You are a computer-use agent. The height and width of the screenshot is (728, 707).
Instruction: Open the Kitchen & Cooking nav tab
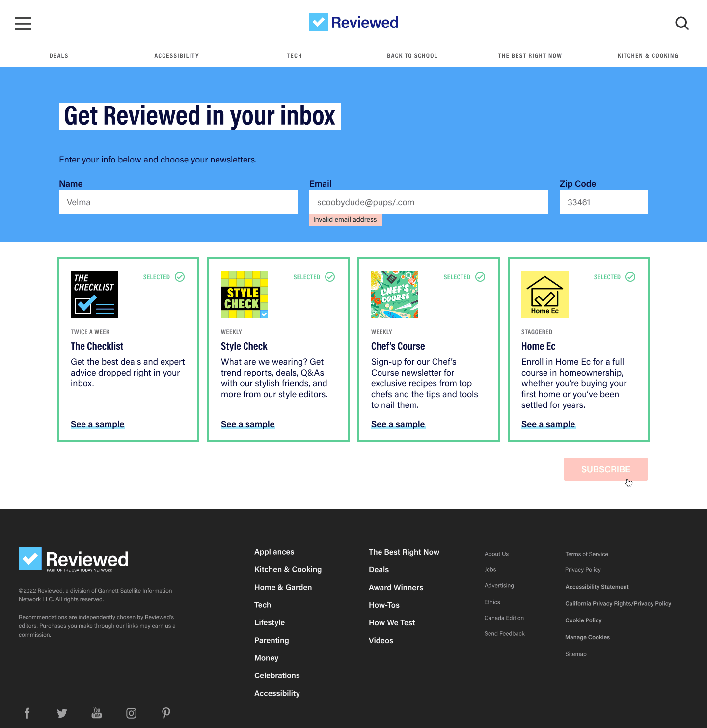648,56
